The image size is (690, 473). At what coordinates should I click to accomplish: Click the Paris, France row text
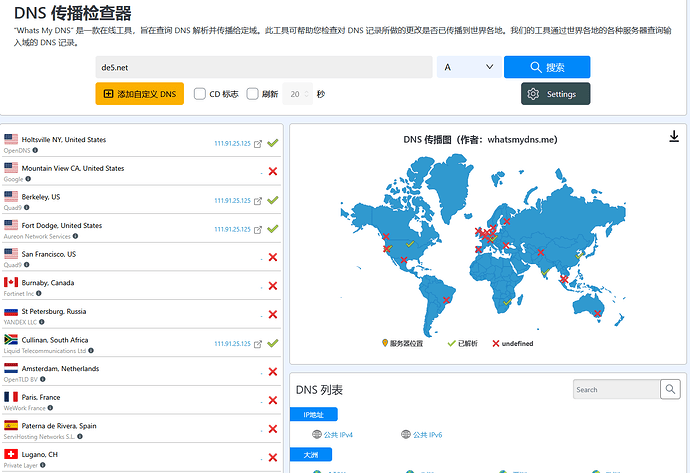pyautogui.click(x=41, y=397)
